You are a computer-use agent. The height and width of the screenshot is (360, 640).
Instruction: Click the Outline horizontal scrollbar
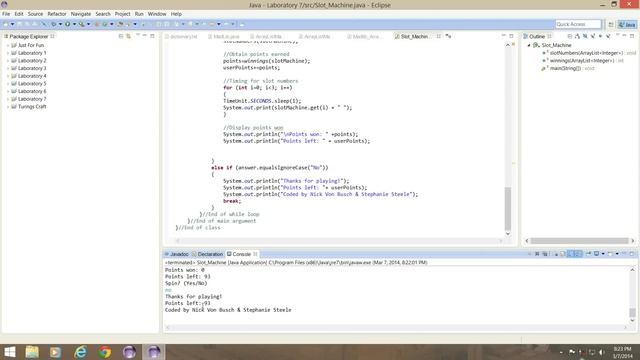(580, 241)
